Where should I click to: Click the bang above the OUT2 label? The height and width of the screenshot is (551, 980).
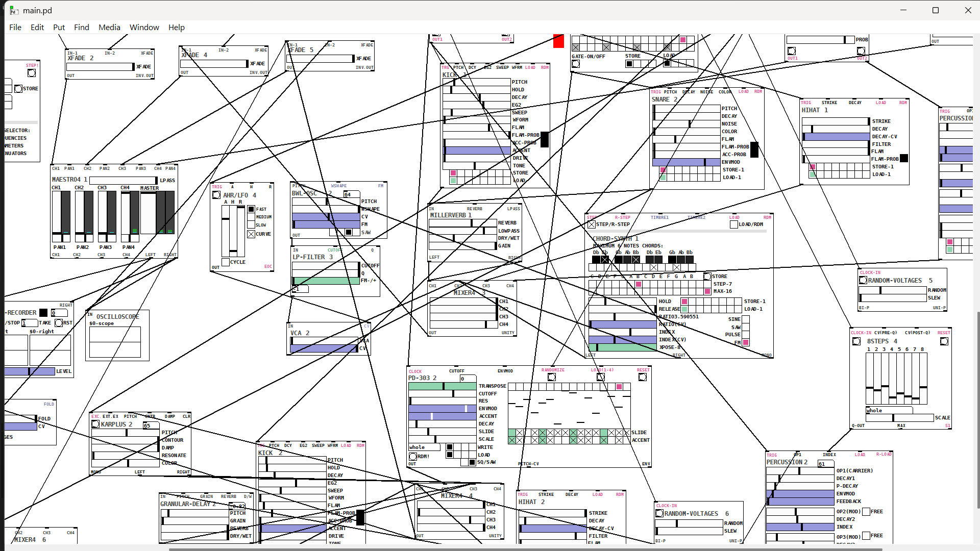click(x=861, y=51)
